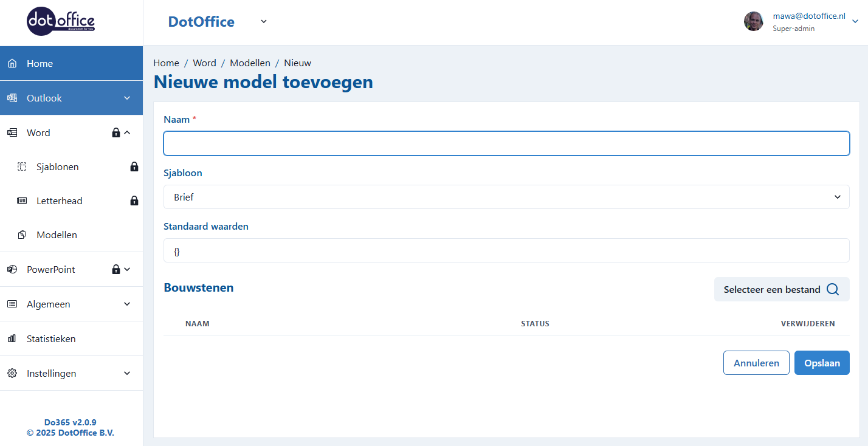Collapse the Word menu section

click(x=127, y=132)
